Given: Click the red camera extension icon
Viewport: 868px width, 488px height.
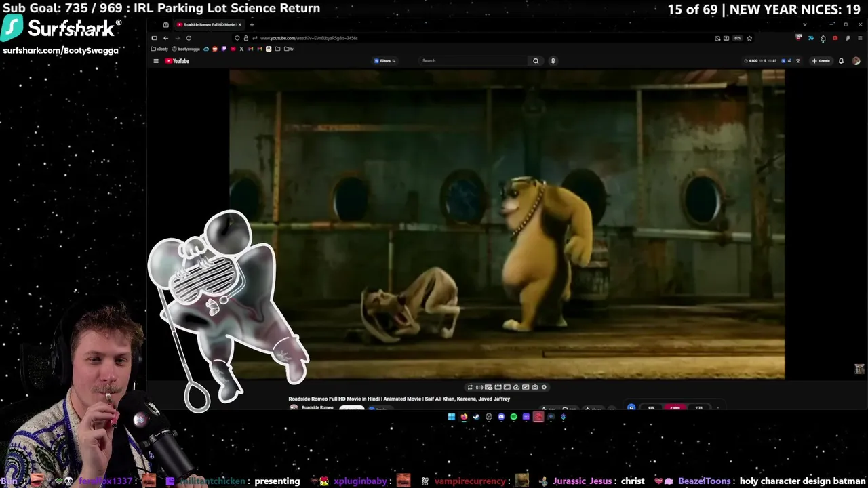Looking at the screenshot, I should pos(835,38).
